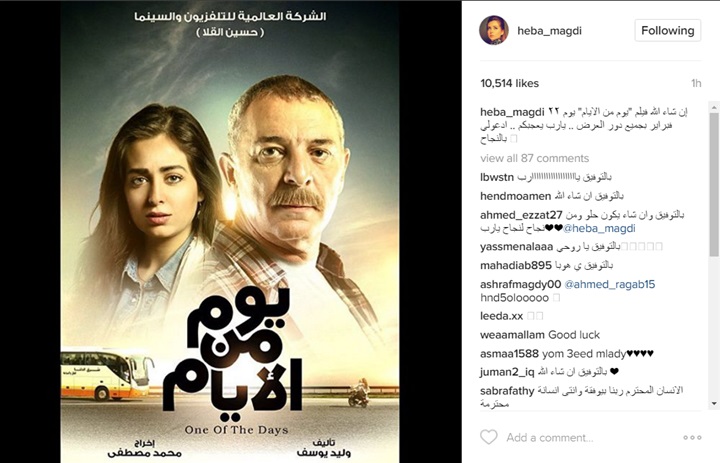Click the scrollbar up arrow in comments
The image size is (720, 463).
[714, 107]
